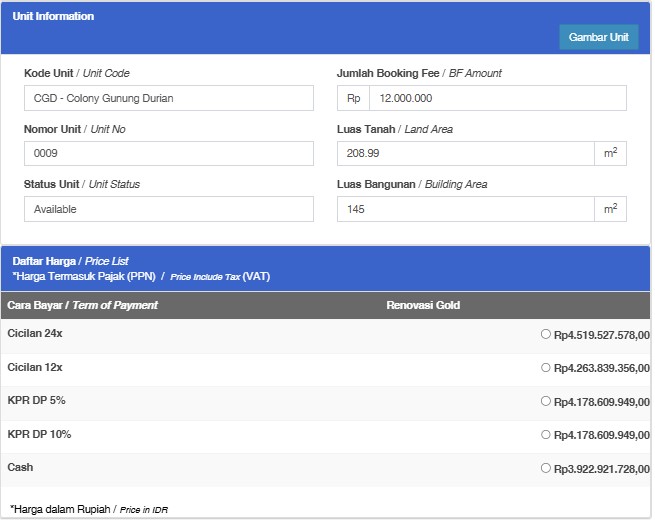The width and height of the screenshot is (655, 522).
Task: Click the m² unit addon beside Luas Bangunan
Action: click(610, 209)
